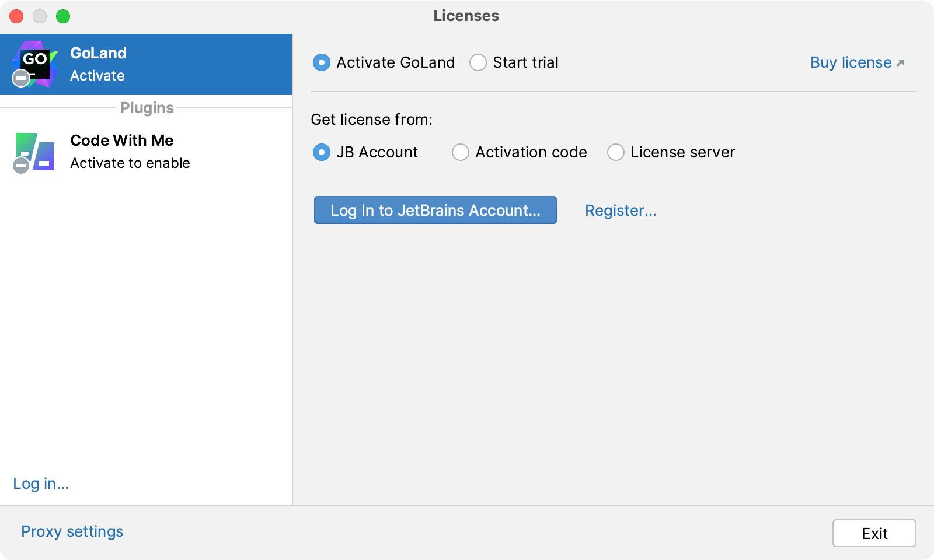Click the gray minus badge on GoLand logo
Image resolution: width=934 pixels, height=560 pixels.
point(20,78)
